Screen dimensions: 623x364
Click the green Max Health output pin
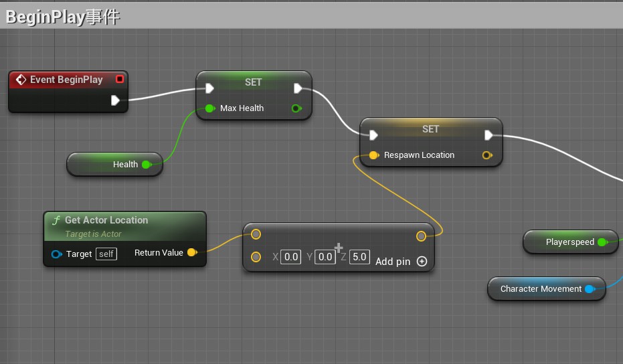pos(296,108)
